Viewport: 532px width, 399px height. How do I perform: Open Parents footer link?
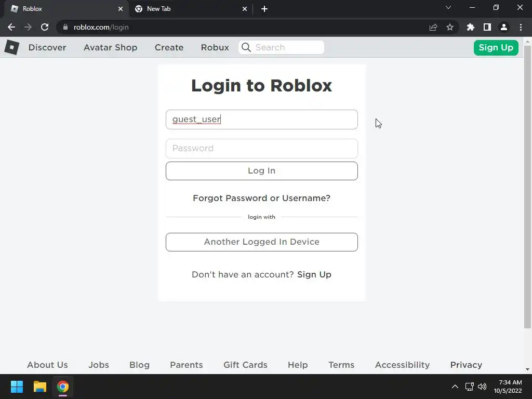click(x=187, y=365)
